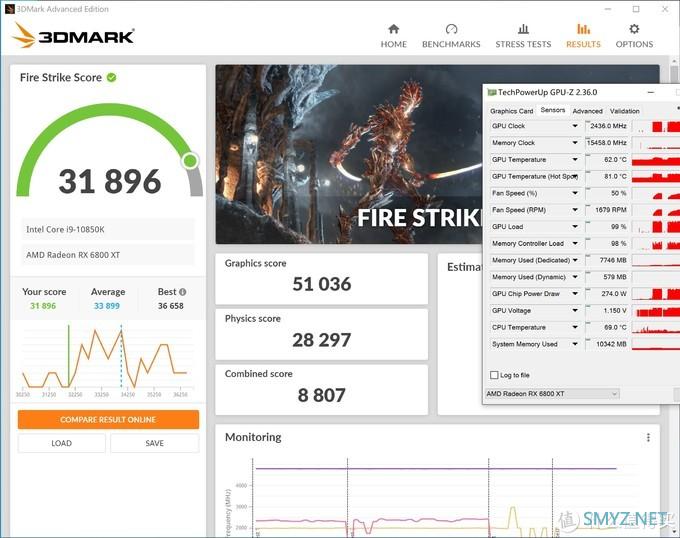The width and height of the screenshot is (680, 538).
Task: Open the System Memory Used dropdown
Action: point(575,344)
